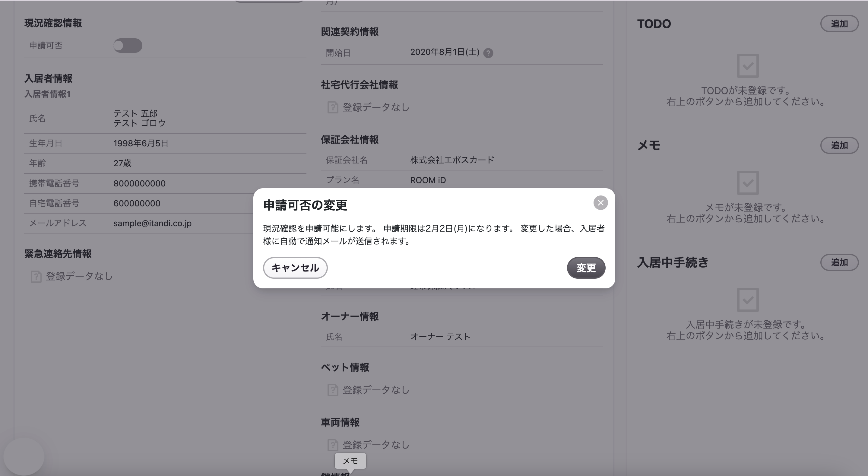Click the document icon under 緊急連絡先情報
This screenshot has height=476, width=868.
coord(36,276)
